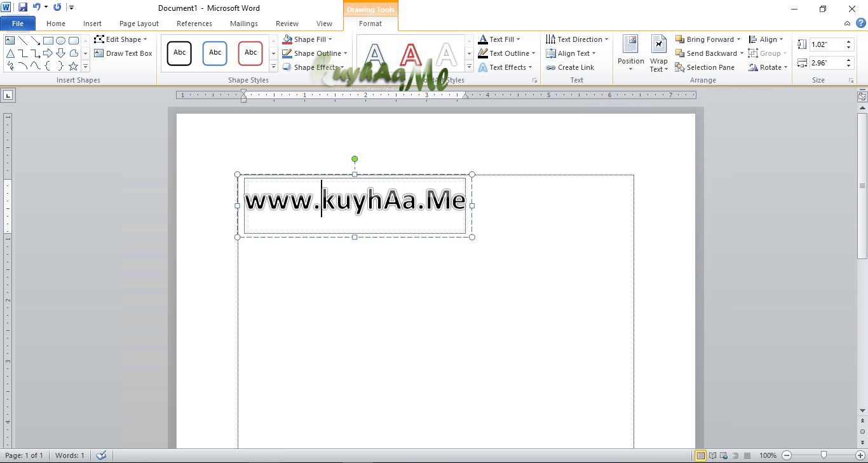Screen dimensions: 868x463
Task: Pick the straight line shape
Action: [23, 41]
